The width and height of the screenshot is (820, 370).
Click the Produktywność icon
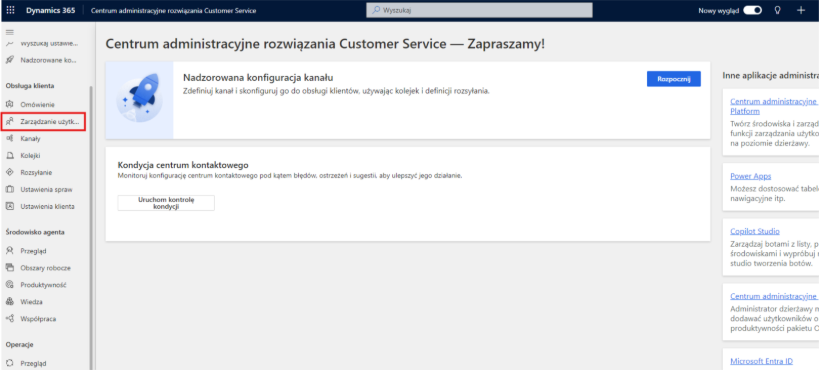(x=9, y=285)
